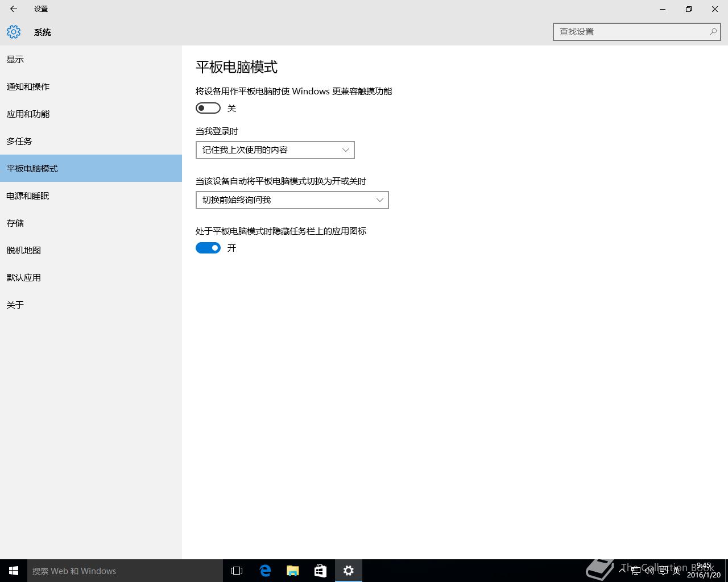Open the Windows Start menu
This screenshot has height=582, width=728.
(14, 571)
